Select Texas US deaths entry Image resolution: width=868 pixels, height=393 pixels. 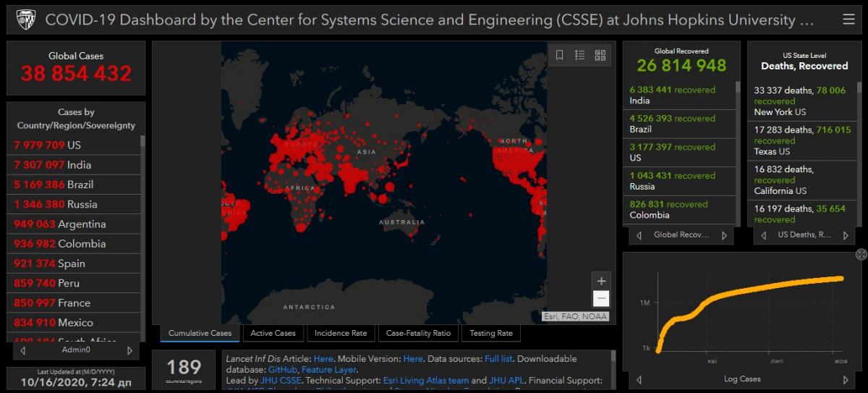(x=802, y=140)
